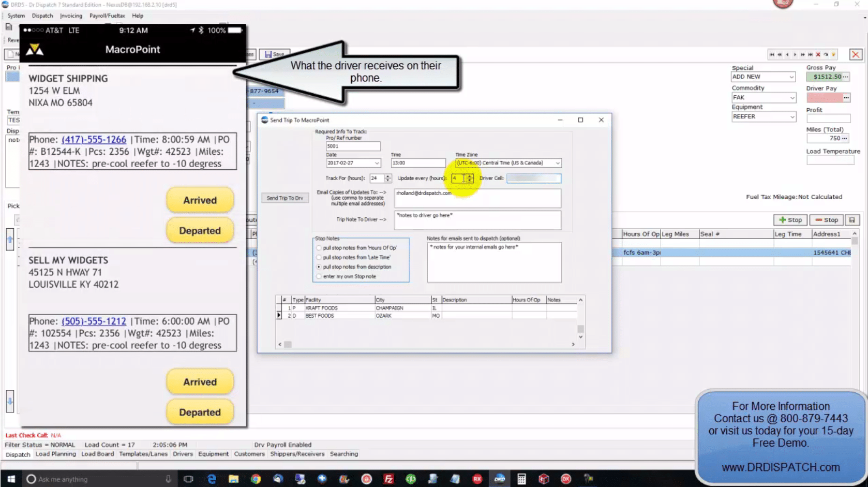Screen dimensions: 868x487
Task: Click the Load Temperature field
Action: [830, 160]
